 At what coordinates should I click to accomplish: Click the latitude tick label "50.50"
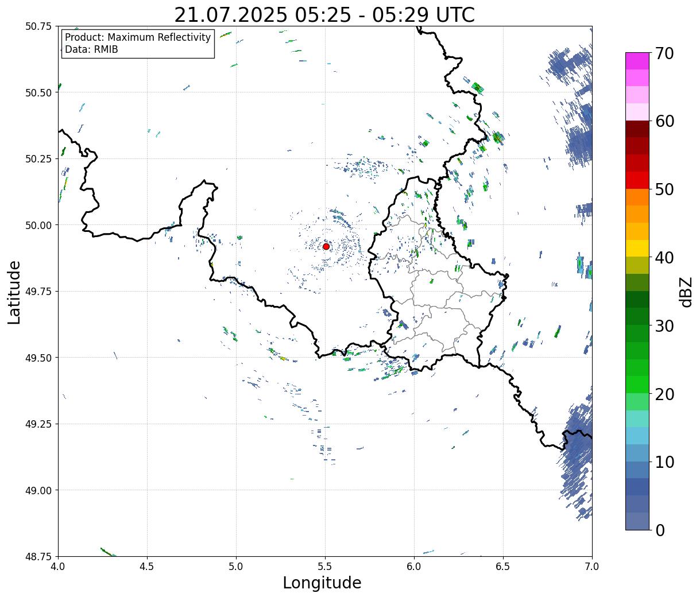(x=38, y=92)
